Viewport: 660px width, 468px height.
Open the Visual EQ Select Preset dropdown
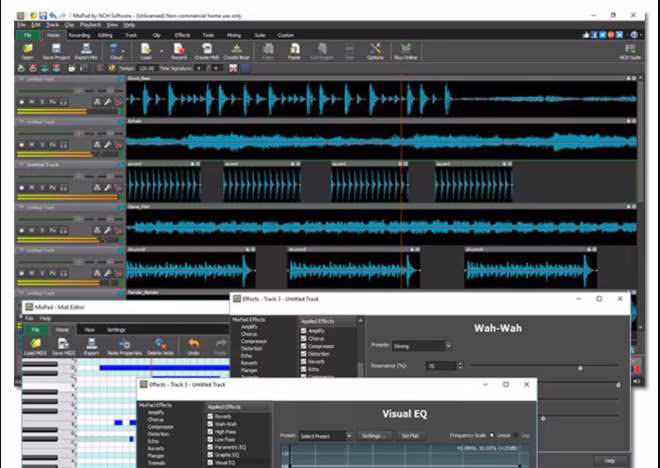pos(325,436)
